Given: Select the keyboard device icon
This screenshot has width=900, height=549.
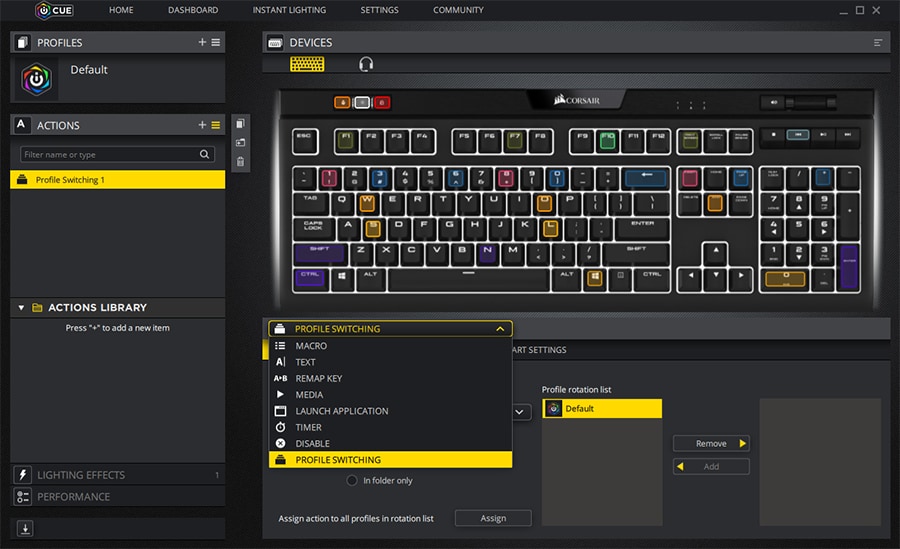Looking at the screenshot, I should 307,64.
